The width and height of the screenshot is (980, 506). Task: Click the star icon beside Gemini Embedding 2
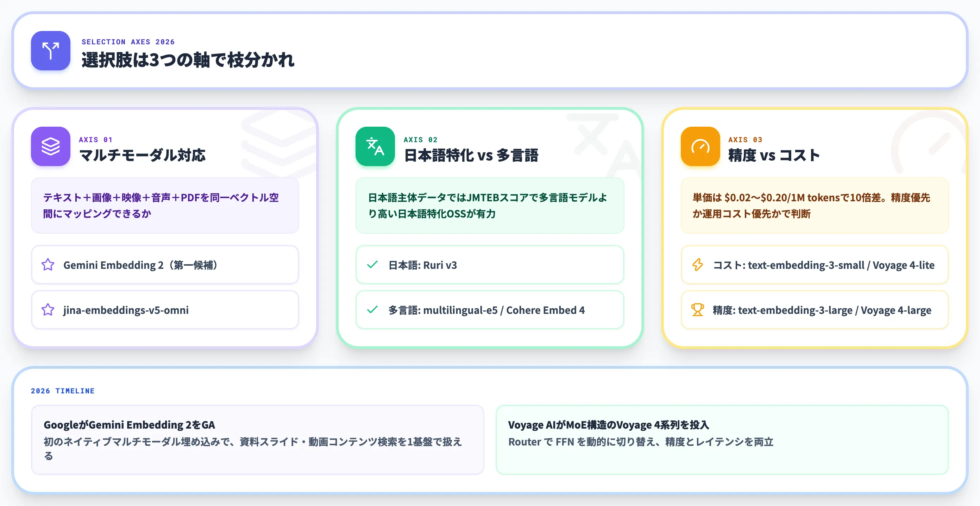pyautogui.click(x=48, y=265)
